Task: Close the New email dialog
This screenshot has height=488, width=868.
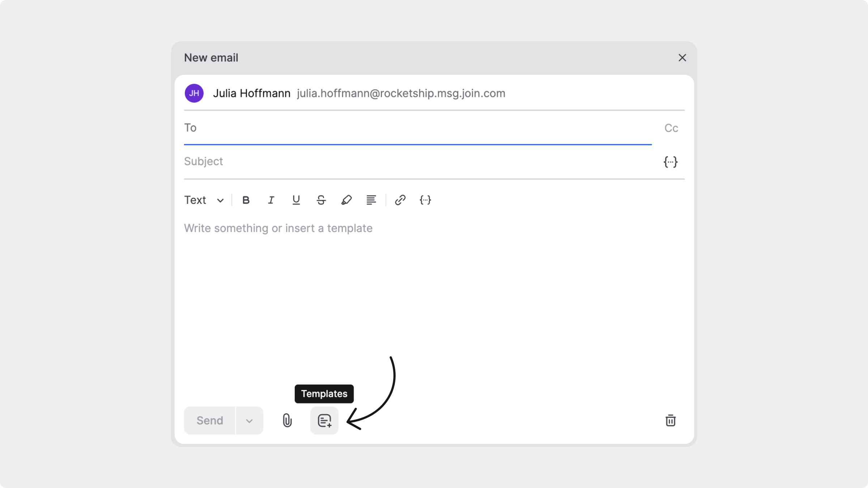Action: click(682, 58)
